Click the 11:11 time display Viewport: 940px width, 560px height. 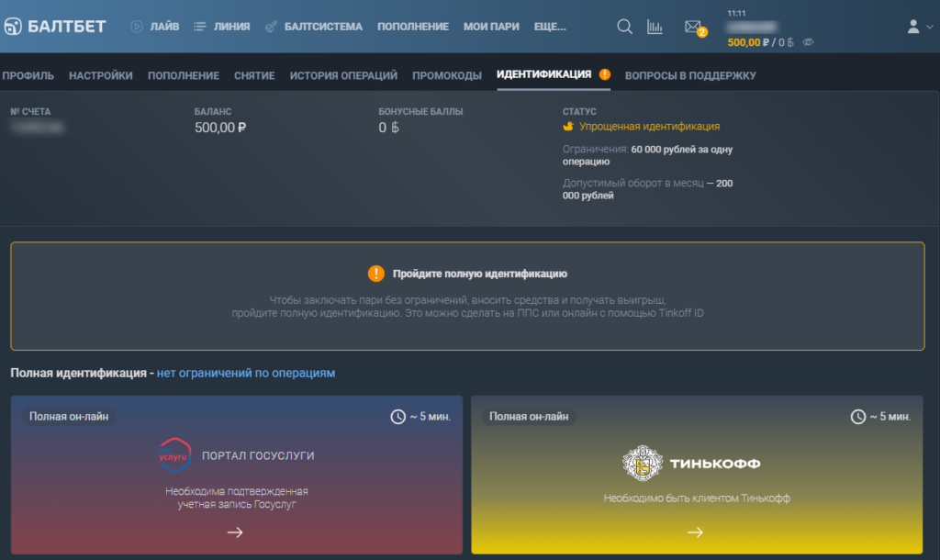[x=736, y=13]
